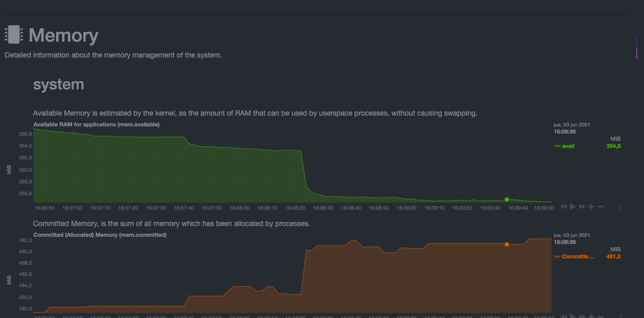Click the orange marker dot on the committed chart
The image size is (644, 318).
pyautogui.click(x=507, y=245)
